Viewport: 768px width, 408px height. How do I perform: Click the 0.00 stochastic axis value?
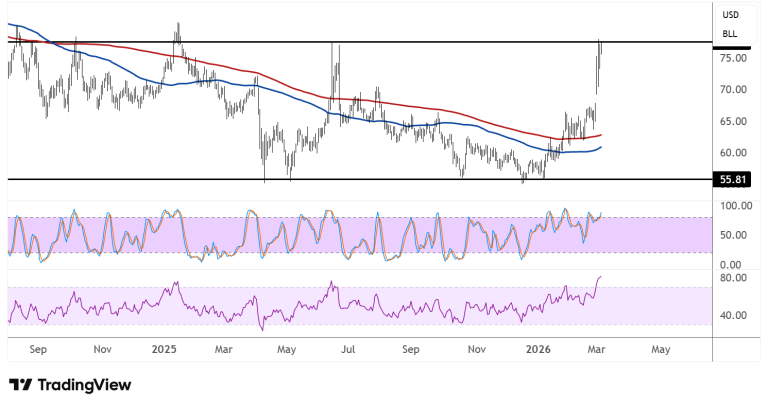(730, 265)
